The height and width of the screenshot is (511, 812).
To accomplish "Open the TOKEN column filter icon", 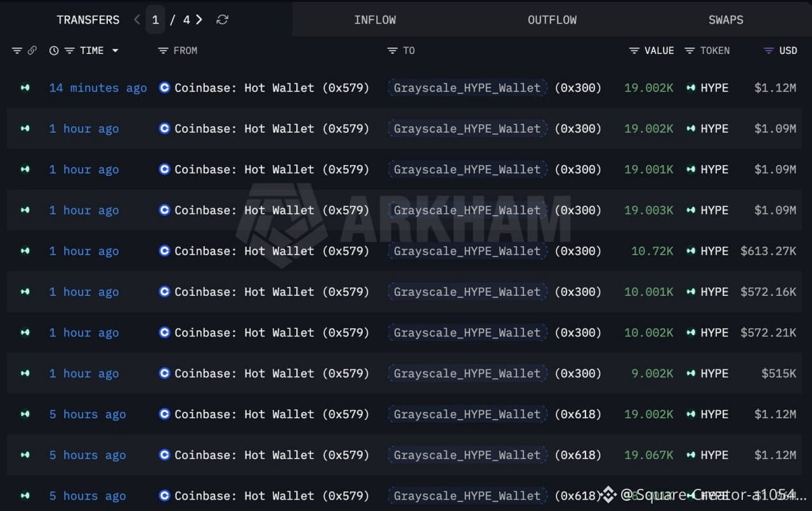I will (x=690, y=51).
